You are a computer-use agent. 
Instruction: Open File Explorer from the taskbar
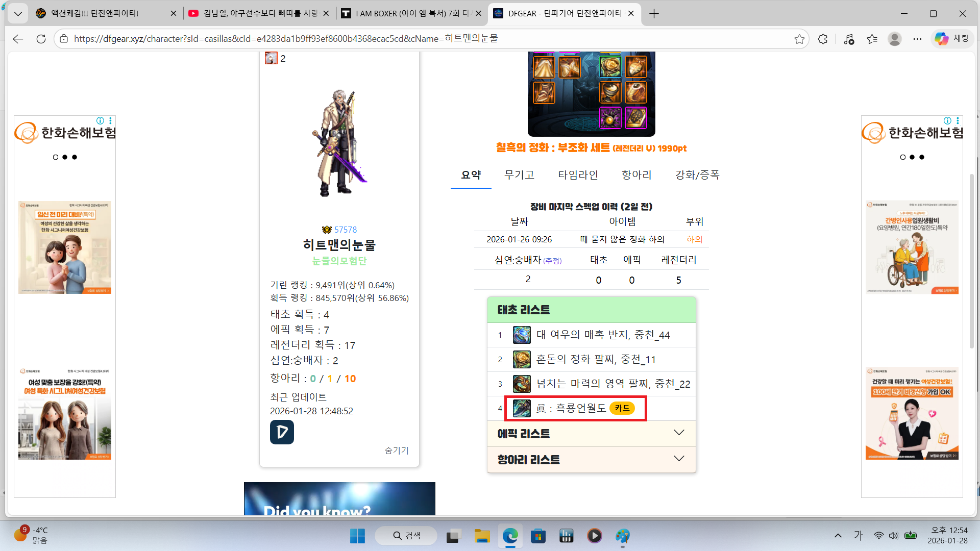click(481, 536)
